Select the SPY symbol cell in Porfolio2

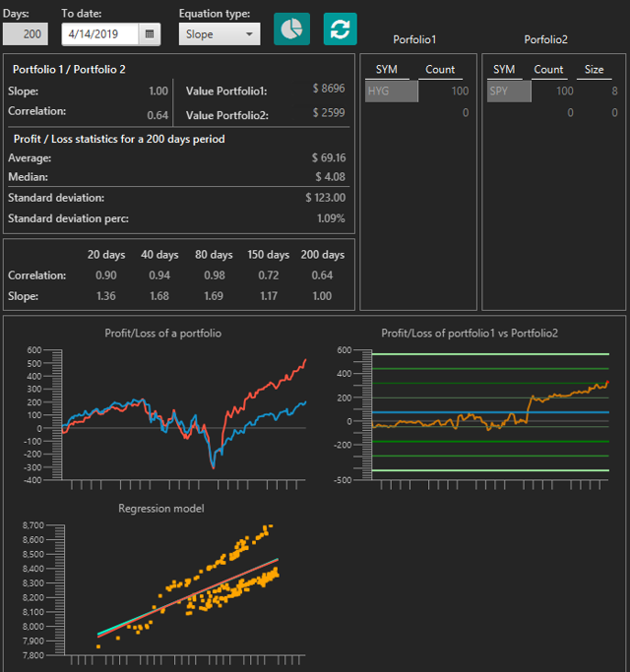[509, 91]
